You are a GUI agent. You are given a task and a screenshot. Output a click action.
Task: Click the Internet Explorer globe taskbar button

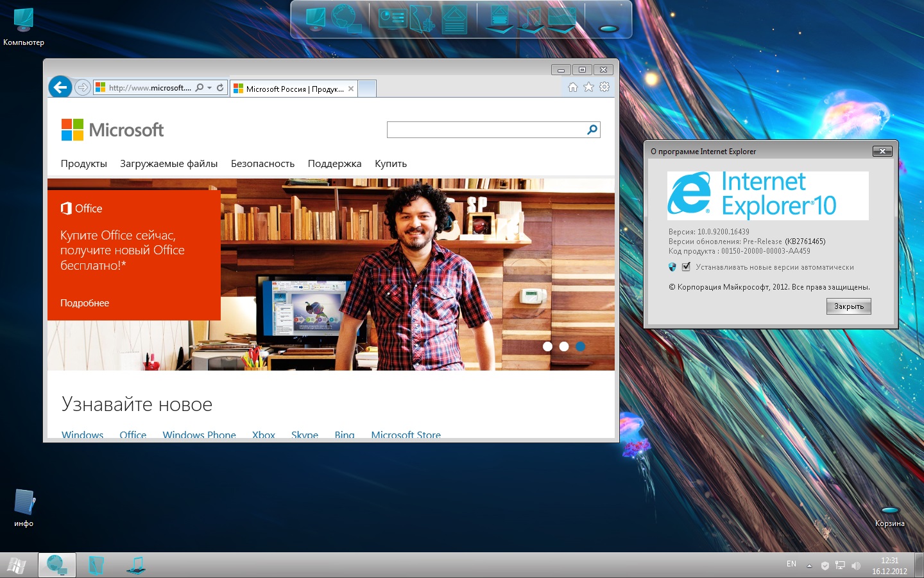coord(57,565)
